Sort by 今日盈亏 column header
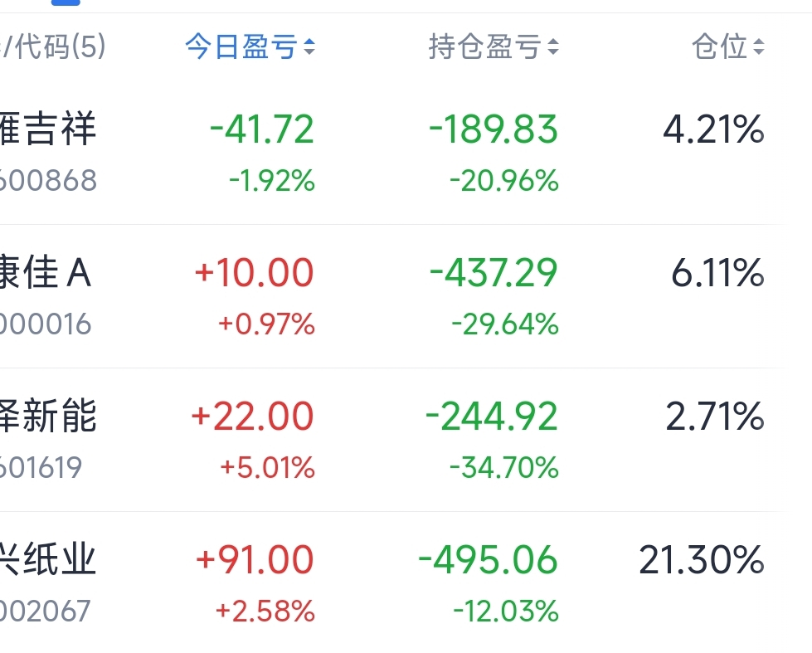This screenshot has height=653, width=812. point(241,47)
